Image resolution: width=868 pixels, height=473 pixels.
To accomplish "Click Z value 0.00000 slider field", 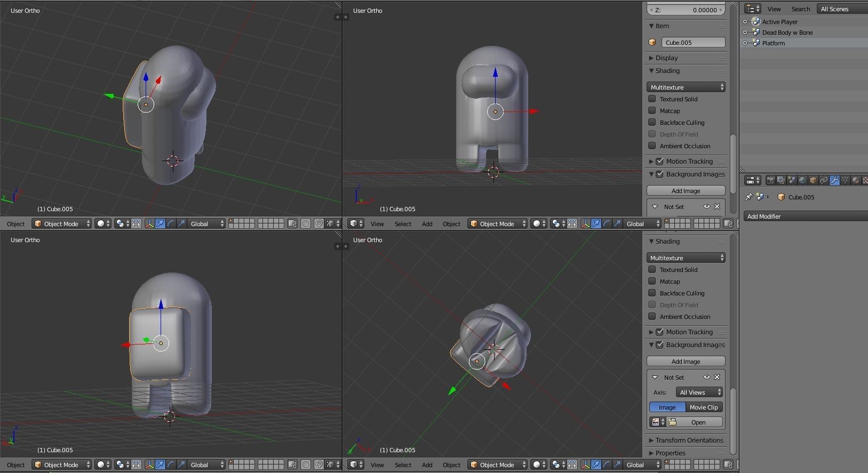I will (686, 10).
